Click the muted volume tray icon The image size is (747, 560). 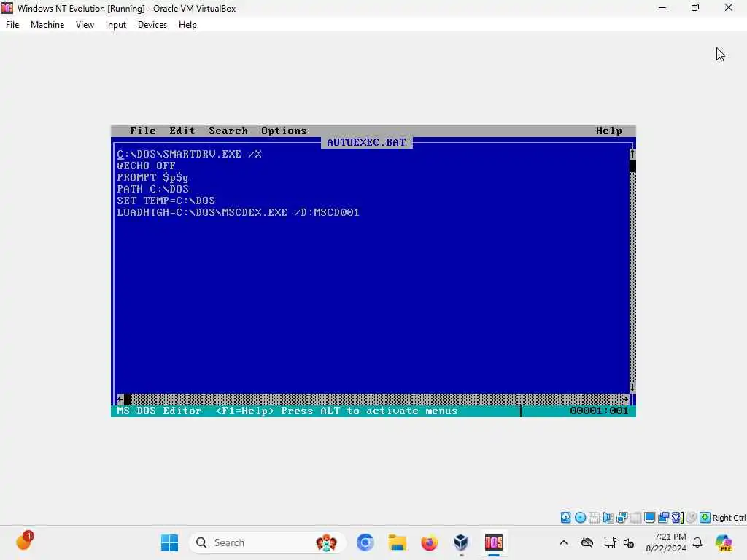pyautogui.click(x=629, y=542)
